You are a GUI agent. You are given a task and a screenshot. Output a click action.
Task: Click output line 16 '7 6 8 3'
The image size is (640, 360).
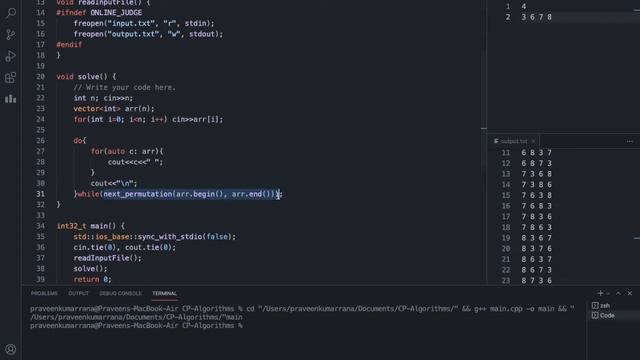point(536,206)
